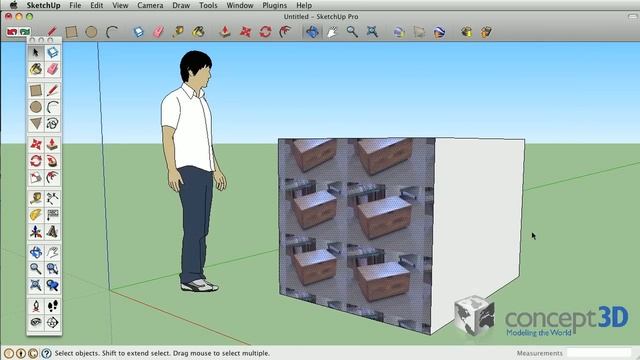The width and height of the screenshot is (640, 360).
Task: Activate Push/Pull in the top toolbar
Action: pyautogui.click(x=225, y=32)
